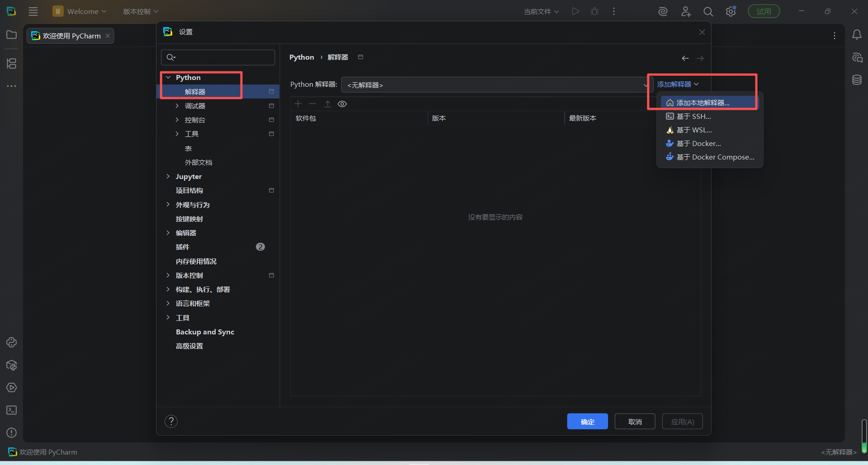Open the Python 解释器 combo box
The width and height of the screenshot is (868, 465).
click(497, 85)
